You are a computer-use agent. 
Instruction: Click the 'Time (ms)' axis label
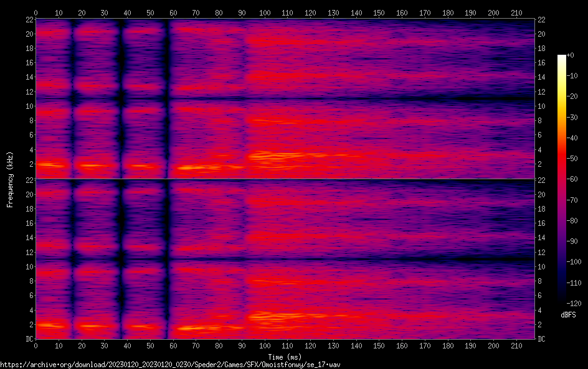(x=285, y=357)
